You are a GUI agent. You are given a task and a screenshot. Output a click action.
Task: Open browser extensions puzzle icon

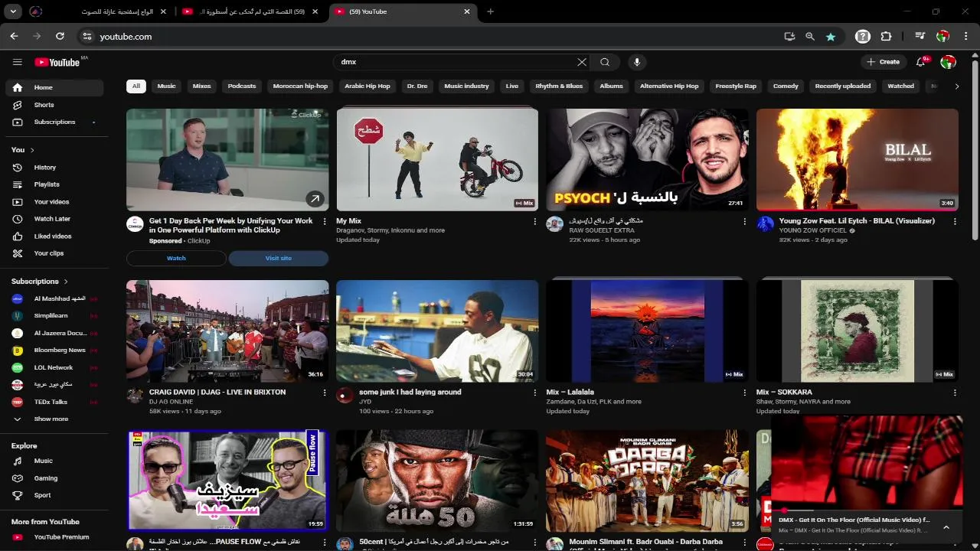pyautogui.click(x=887, y=36)
